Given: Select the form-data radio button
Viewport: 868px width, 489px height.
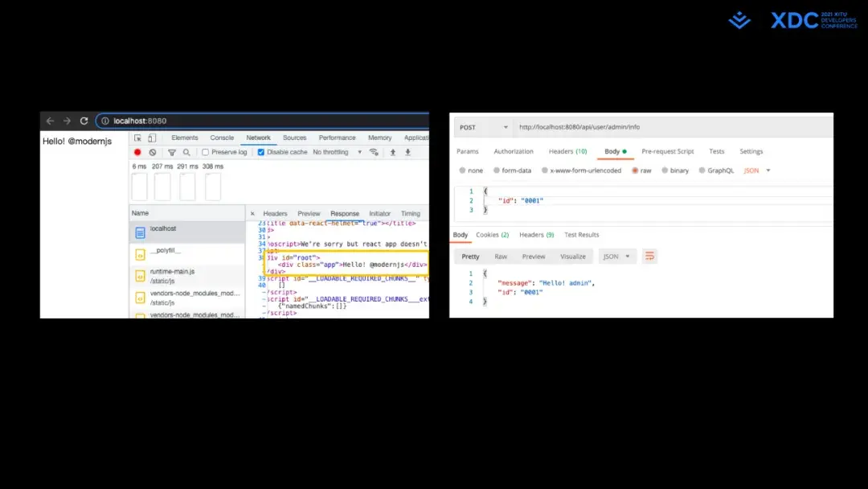Looking at the screenshot, I should point(497,171).
